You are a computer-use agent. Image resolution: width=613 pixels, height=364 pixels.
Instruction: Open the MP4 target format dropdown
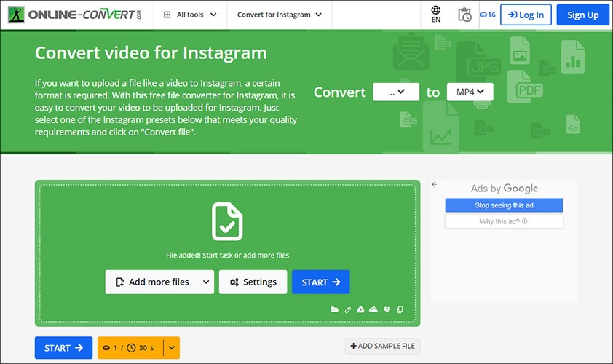470,92
